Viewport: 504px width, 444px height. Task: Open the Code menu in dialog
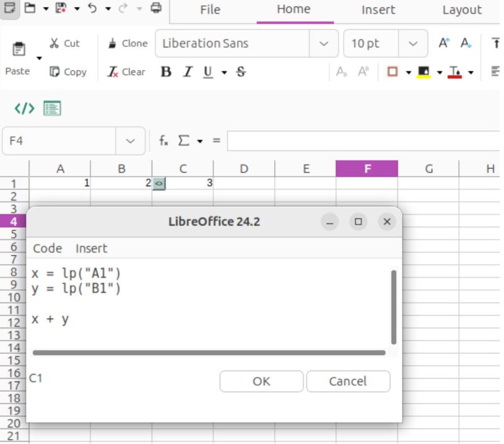click(x=47, y=248)
